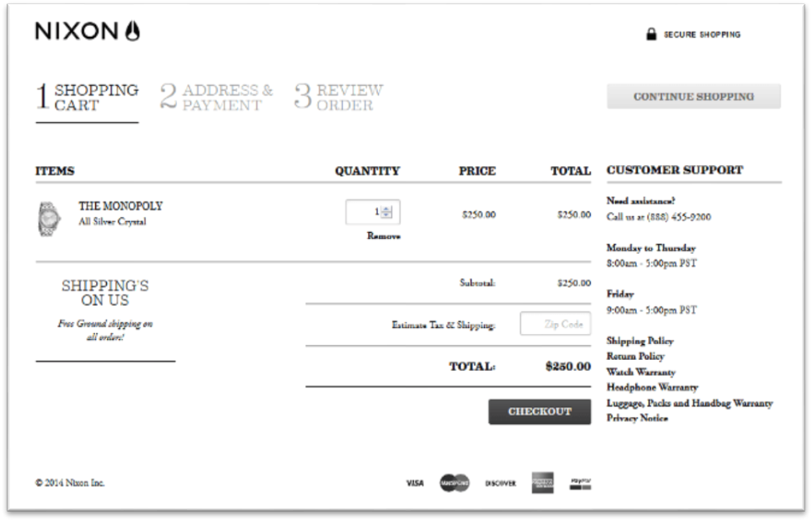Remove The Monopoly from the cart
Viewport: 812px width, 521px height.
384,236
